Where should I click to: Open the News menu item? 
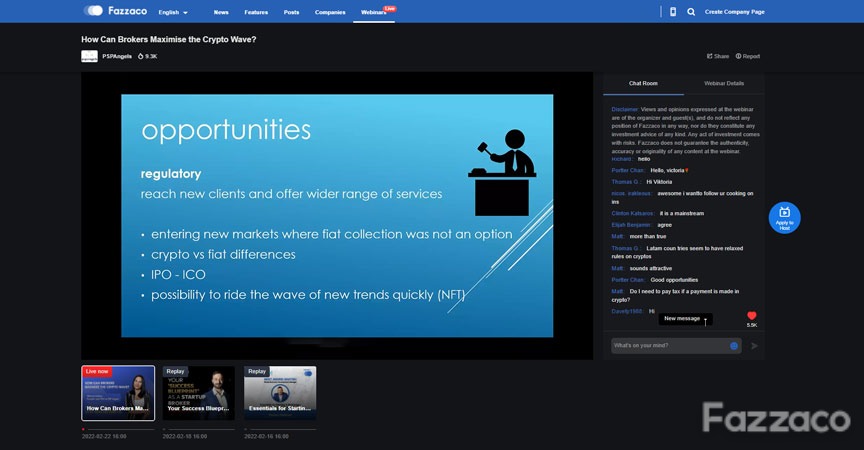(221, 12)
